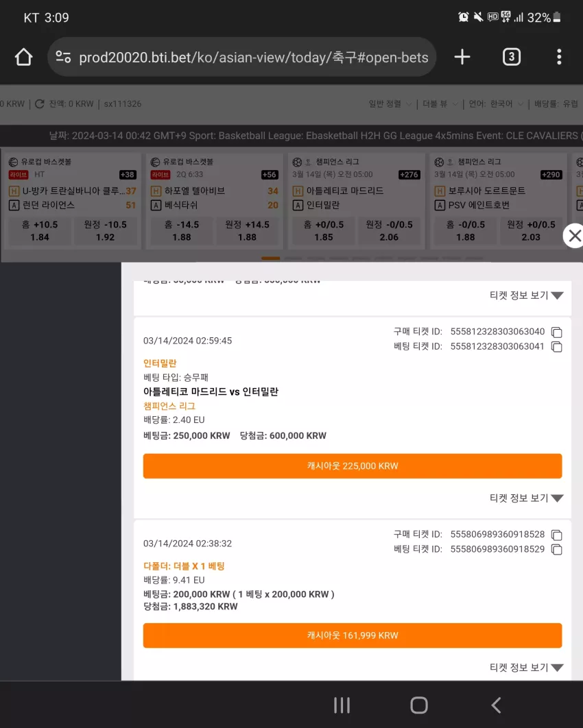Select 원정 -0/0.5 odds 2.06
This screenshot has width=583, height=728.
(x=390, y=231)
